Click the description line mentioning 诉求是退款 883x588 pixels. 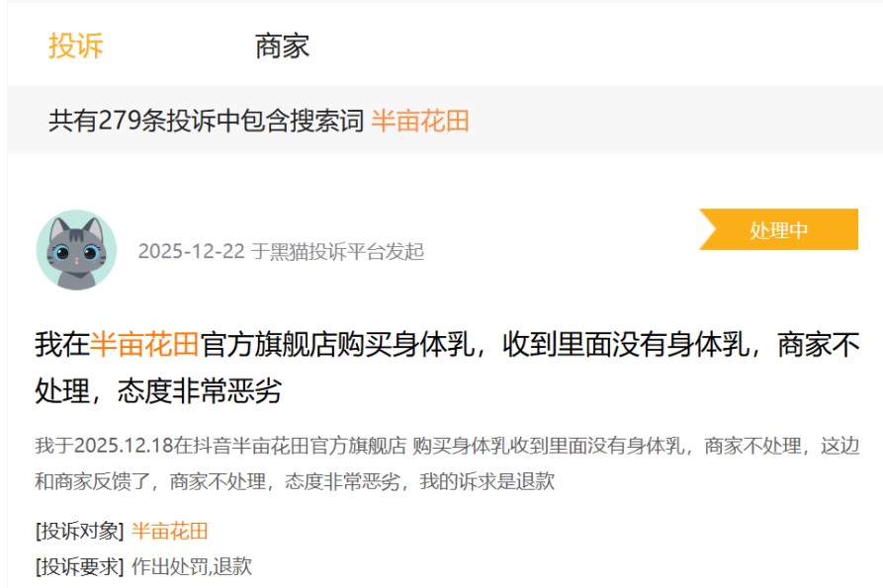pyautogui.click(x=295, y=481)
